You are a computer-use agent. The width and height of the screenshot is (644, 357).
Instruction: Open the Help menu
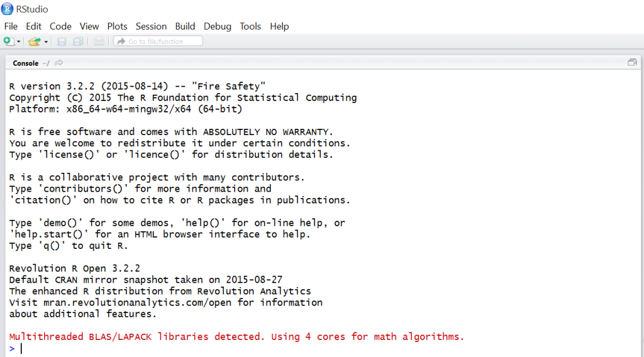point(279,26)
